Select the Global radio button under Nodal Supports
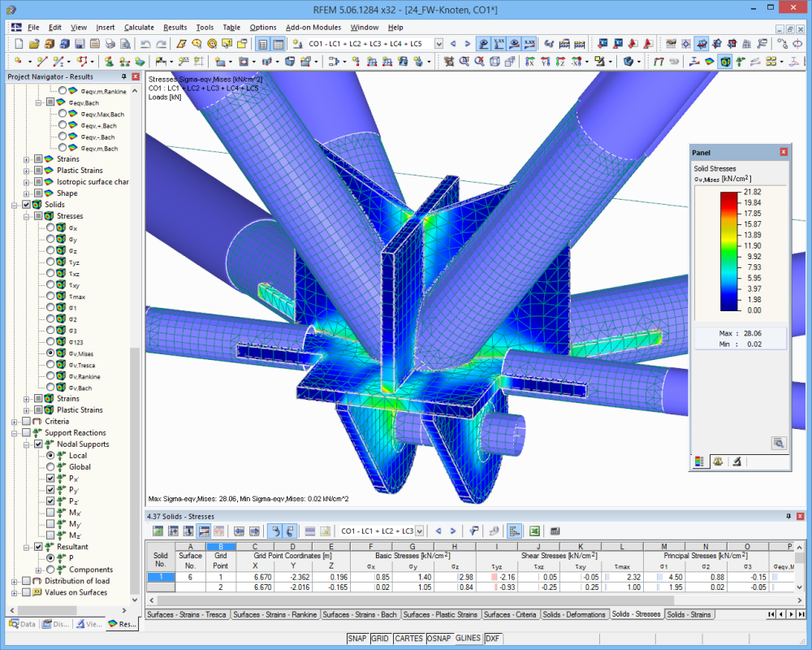The height and width of the screenshot is (650, 812). tap(50, 467)
